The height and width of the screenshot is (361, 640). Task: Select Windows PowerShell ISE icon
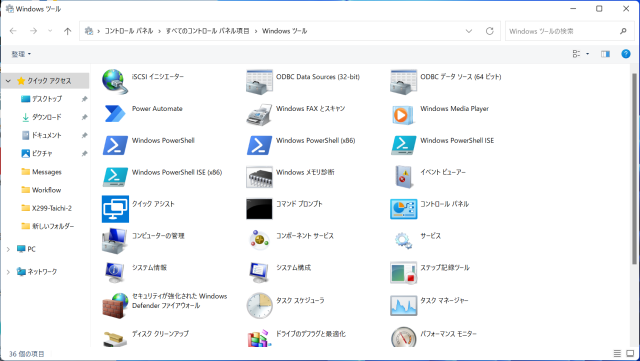pyautogui.click(x=403, y=145)
